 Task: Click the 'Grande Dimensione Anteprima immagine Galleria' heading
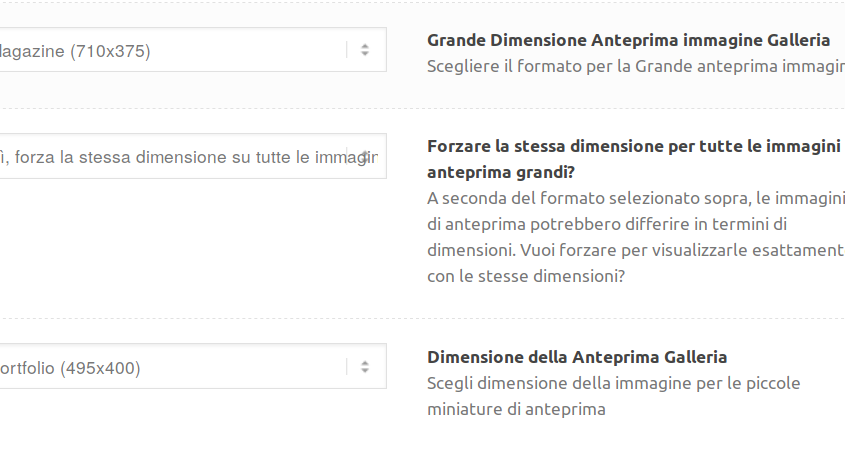(x=628, y=40)
